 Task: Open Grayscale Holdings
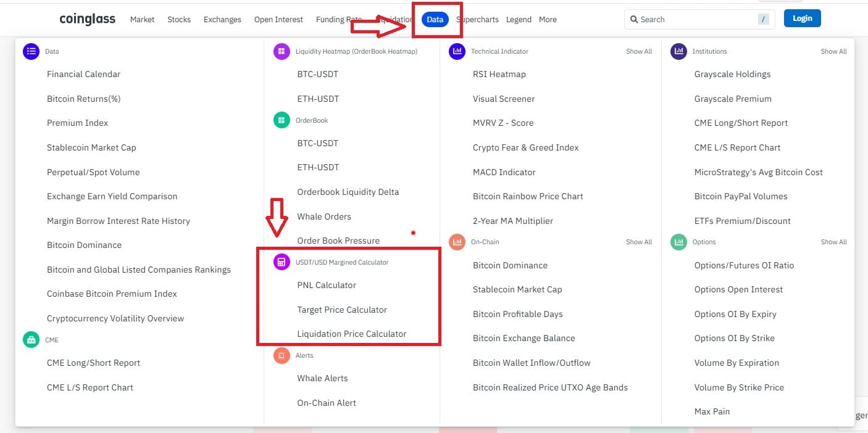[x=732, y=74]
